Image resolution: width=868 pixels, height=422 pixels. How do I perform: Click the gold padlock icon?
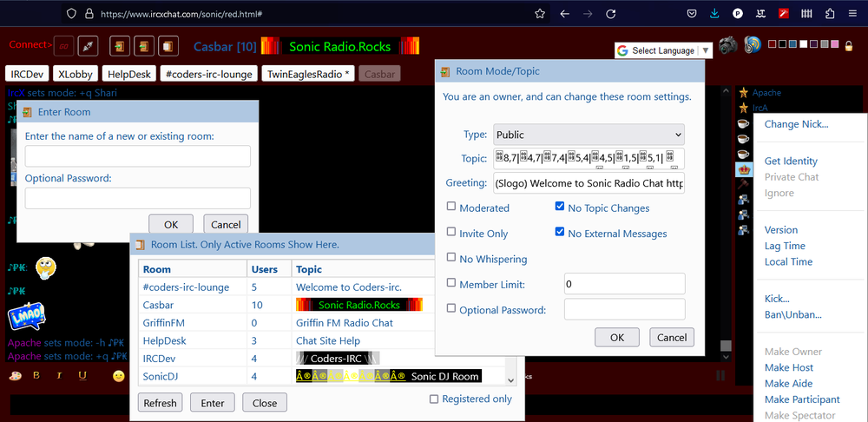click(849, 47)
